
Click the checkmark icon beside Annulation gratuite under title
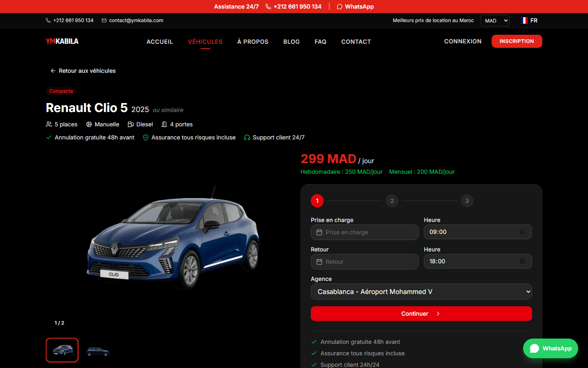point(49,137)
